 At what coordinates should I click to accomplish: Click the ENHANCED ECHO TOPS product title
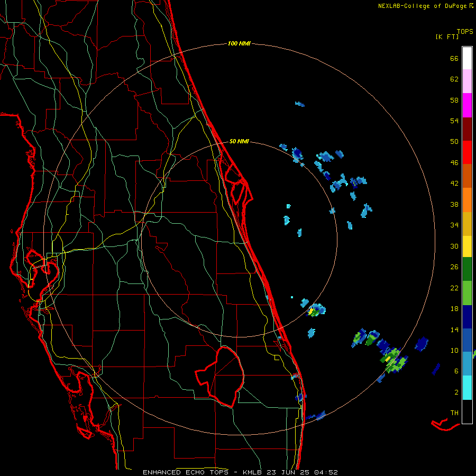tap(186, 472)
